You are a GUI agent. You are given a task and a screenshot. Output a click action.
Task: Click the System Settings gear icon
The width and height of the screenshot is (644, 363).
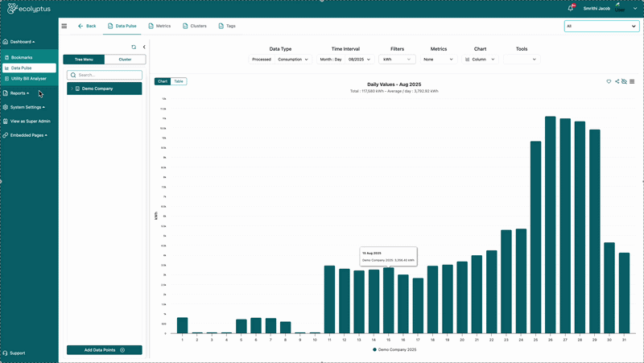(x=6, y=107)
